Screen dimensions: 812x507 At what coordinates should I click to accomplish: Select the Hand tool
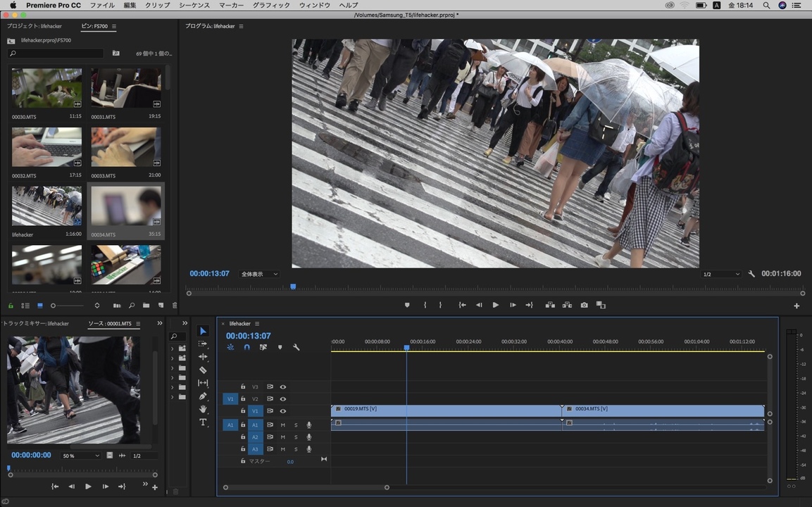pyautogui.click(x=203, y=409)
